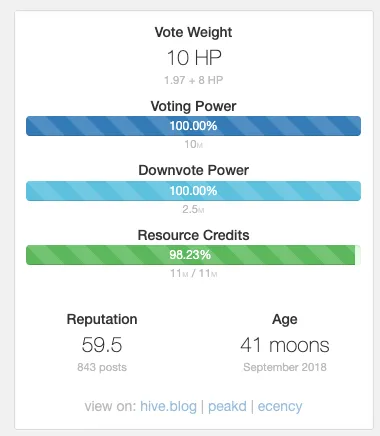
Task: Click the Reputation score 59.5
Action: tap(102, 344)
